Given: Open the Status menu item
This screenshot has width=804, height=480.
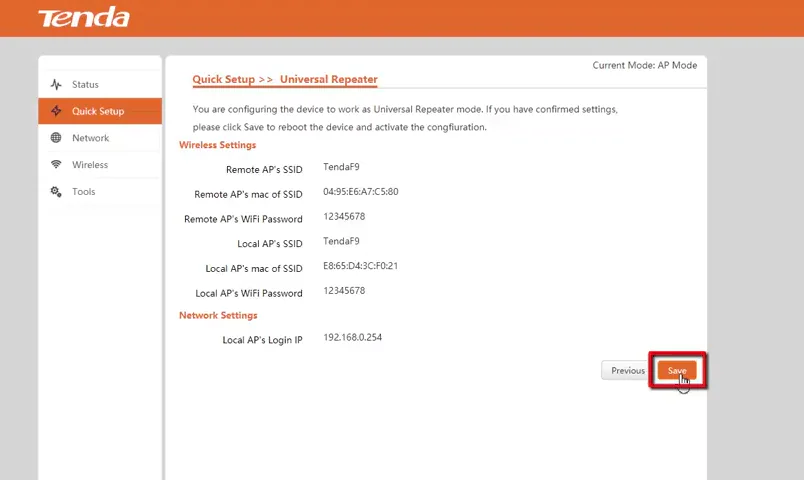Looking at the screenshot, I should [100, 84].
